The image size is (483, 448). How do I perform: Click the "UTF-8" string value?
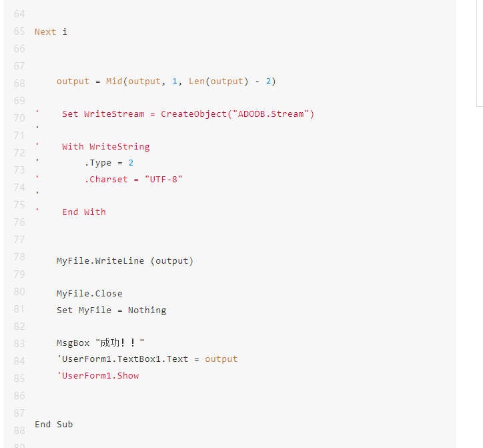point(163,180)
